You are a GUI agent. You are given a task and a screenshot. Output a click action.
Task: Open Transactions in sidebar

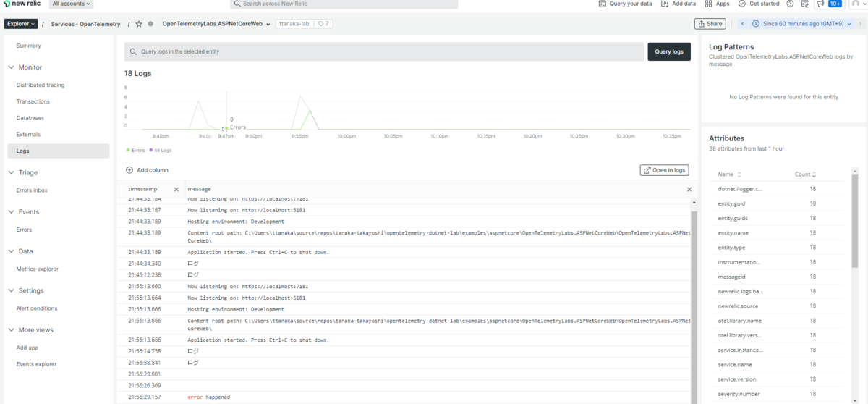[33, 101]
